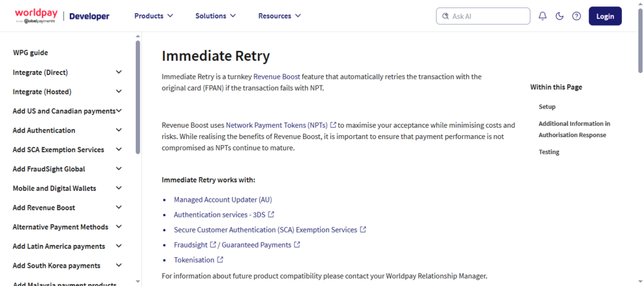The image size is (644, 286).
Task: Open the Tokenisation link
Action: (x=194, y=260)
